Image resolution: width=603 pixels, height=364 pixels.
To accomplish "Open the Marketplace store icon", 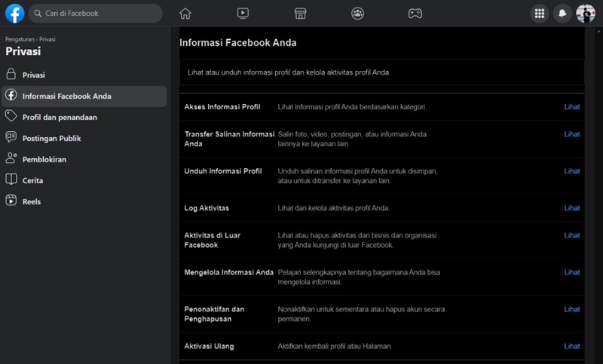I will click(300, 13).
